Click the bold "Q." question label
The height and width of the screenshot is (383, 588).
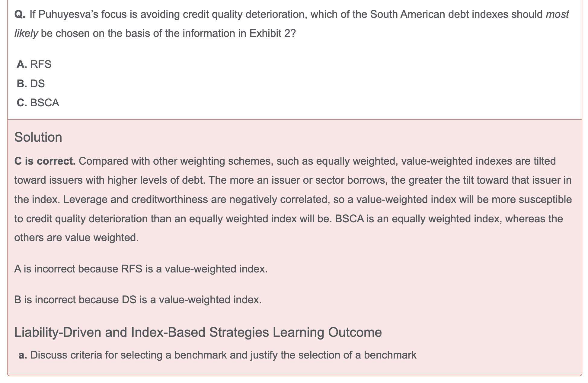click(x=20, y=14)
